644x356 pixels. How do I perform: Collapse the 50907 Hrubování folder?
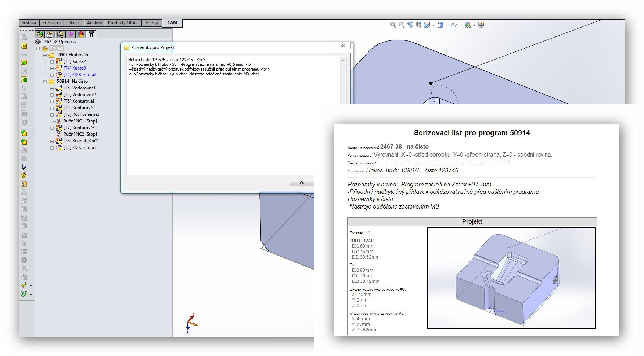pos(45,55)
